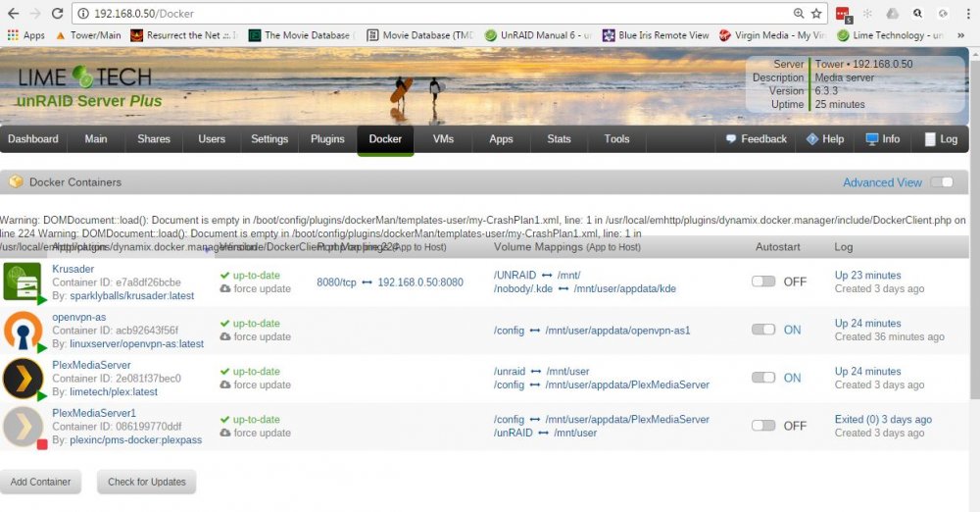Go to the Users tab

212,139
